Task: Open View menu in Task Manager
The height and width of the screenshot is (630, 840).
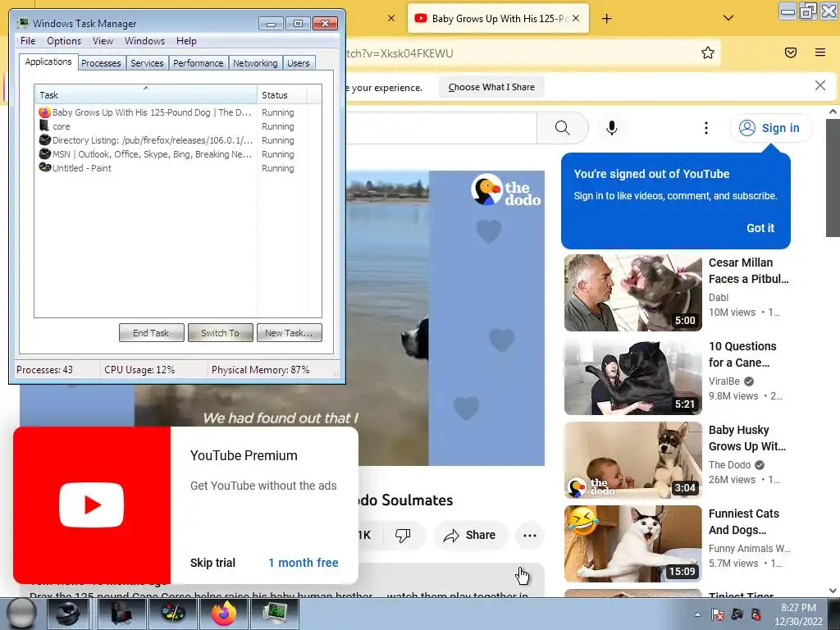Action: pos(103,41)
